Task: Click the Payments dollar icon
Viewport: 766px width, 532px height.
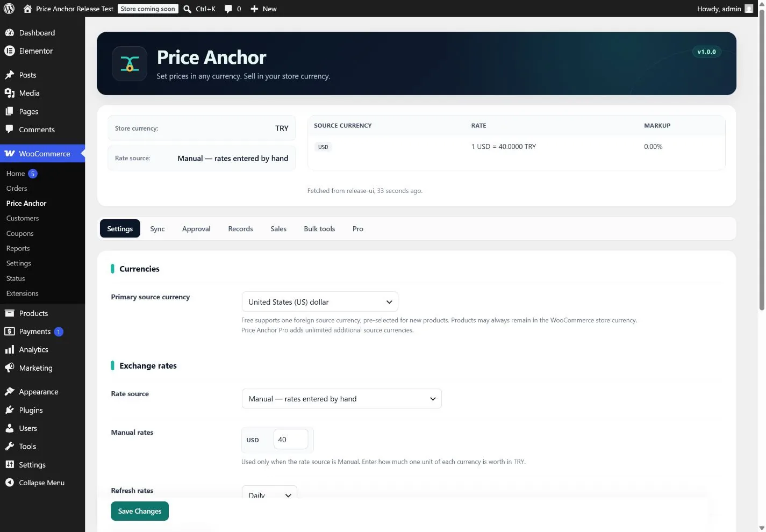Action: (x=9, y=332)
